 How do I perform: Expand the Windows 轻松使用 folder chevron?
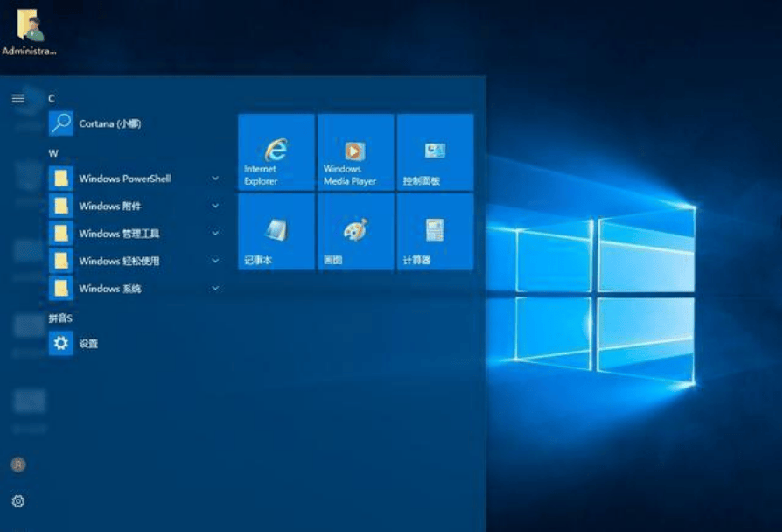[215, 261]
